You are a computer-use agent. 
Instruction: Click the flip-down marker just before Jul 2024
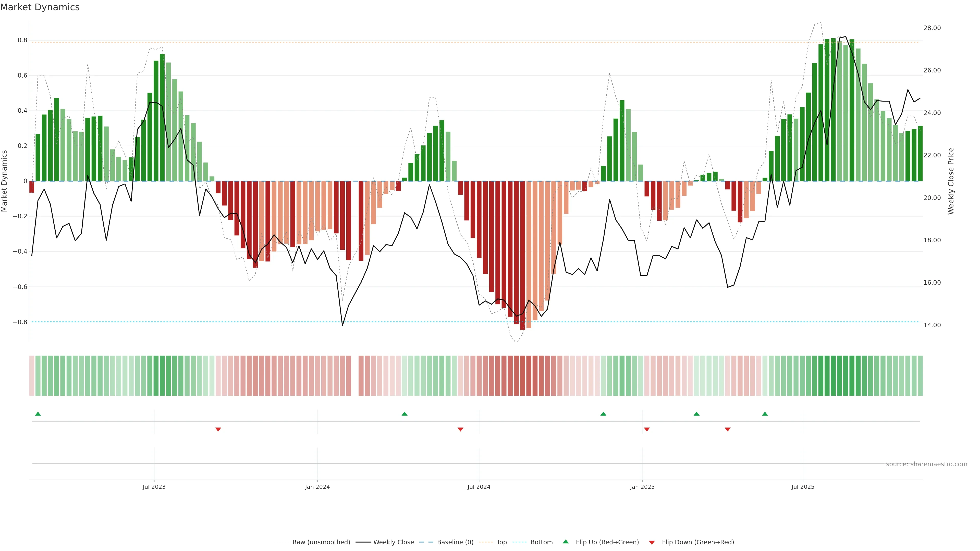click(x=460, y=429)
